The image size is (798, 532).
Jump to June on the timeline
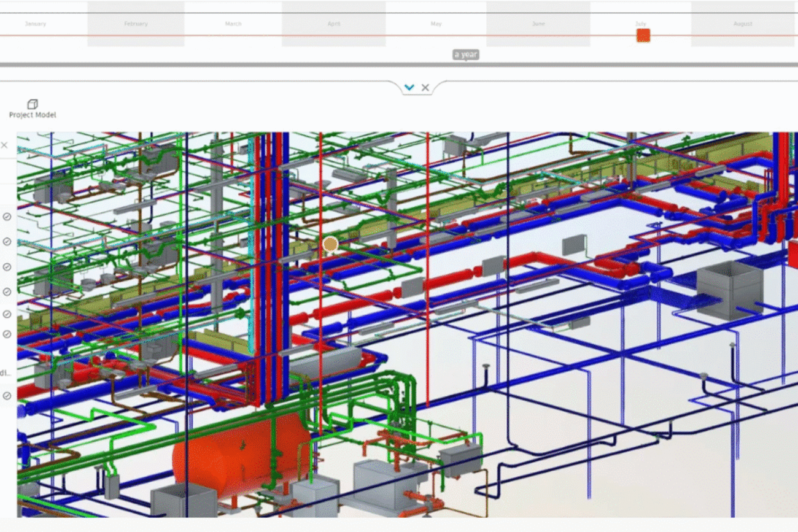point(538,24)
